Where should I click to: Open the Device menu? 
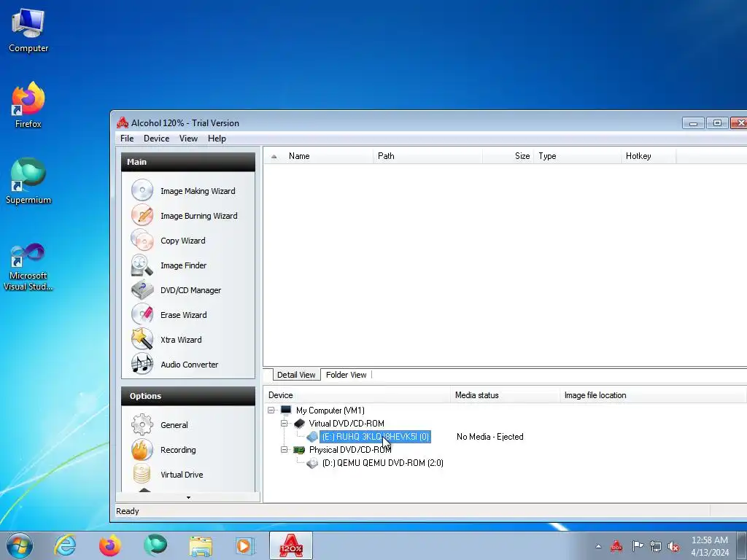point(156,139)
